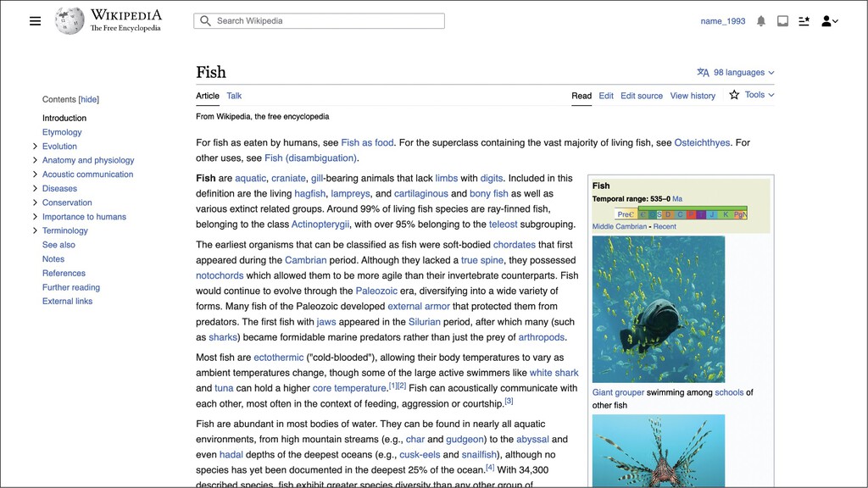This screenshot has height=488, width=868.
Task: Click the Cambrian segment on the temporal range bar
Action: coord(642,213)
